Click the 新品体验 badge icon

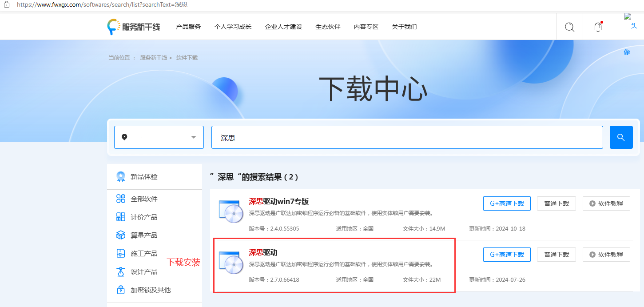click(120, 176)
